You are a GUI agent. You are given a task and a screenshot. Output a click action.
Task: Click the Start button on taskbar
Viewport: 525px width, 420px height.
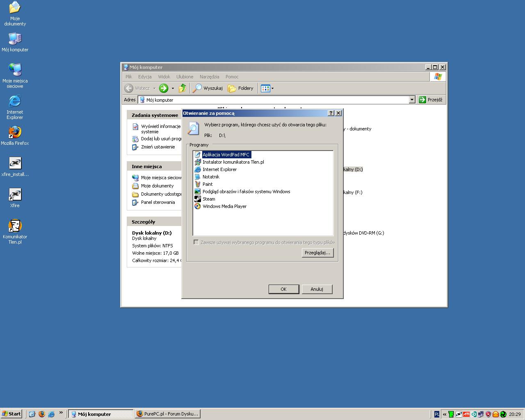(x=11, y=414)
